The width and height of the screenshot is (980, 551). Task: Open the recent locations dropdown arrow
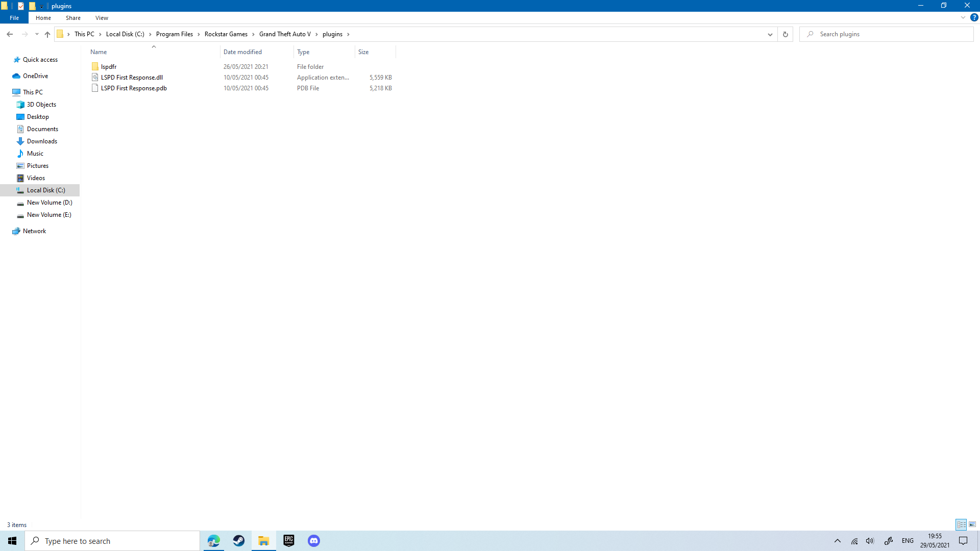(x=37, y=34)
